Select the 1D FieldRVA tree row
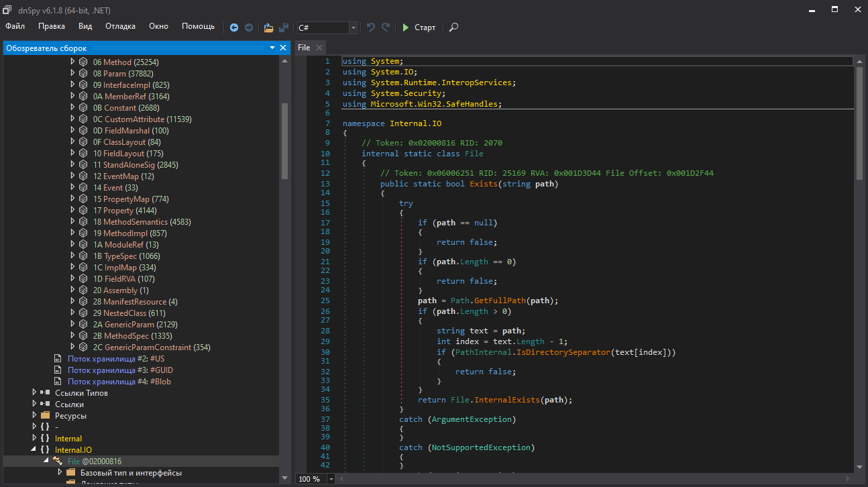 tap(142, 279)
